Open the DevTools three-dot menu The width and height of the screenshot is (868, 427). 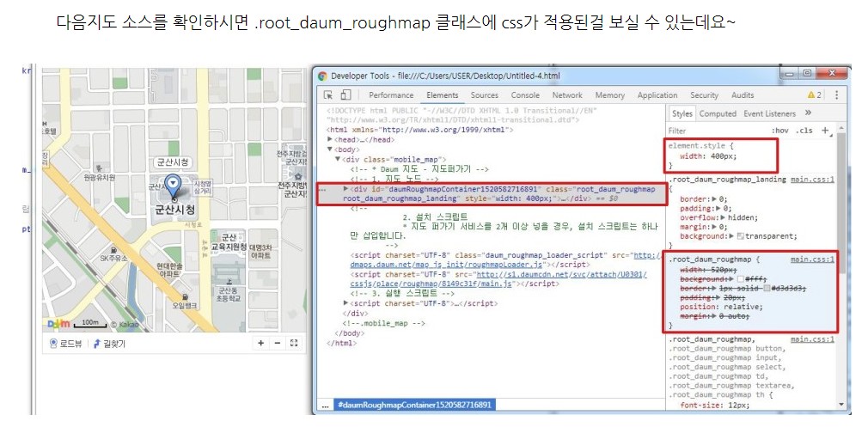[x=836, y=95]
